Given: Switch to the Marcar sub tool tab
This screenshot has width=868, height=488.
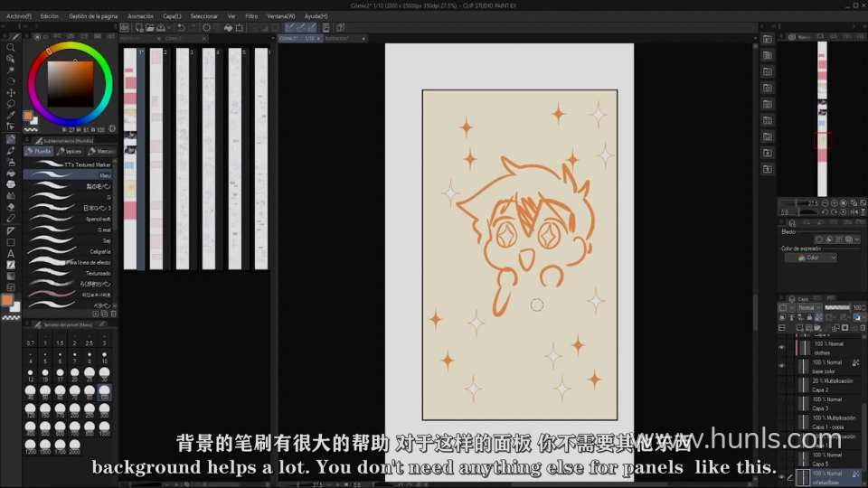Looking at the screenshot, I should pos(102,151).
